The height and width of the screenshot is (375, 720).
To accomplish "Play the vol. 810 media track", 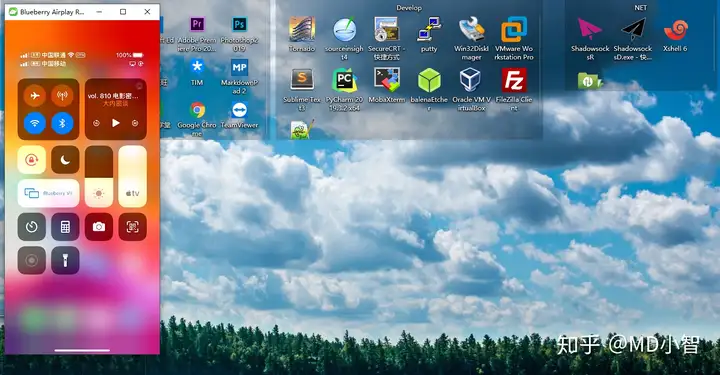I will (116, 123).
